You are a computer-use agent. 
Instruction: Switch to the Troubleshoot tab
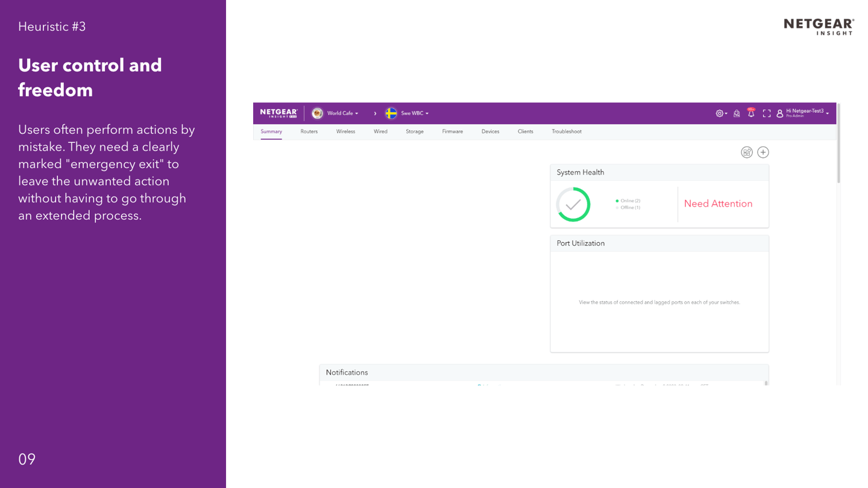pyautogui.click(x=567, y=131)
